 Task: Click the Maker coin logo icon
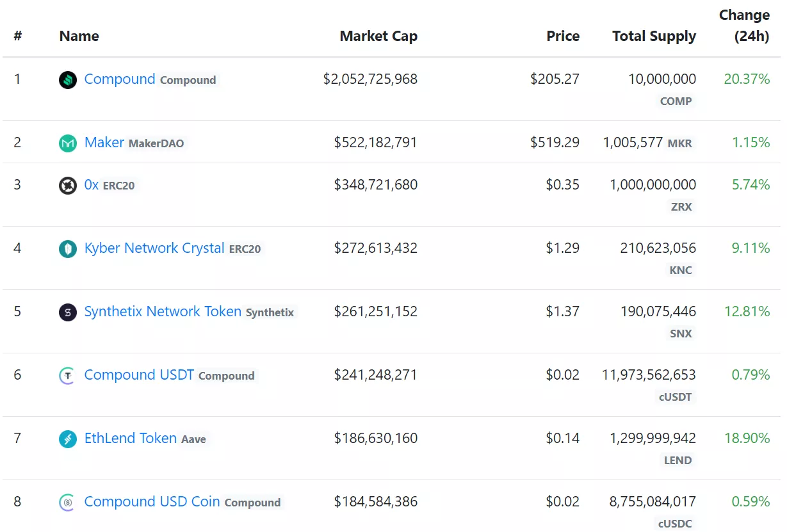[68, 143]
